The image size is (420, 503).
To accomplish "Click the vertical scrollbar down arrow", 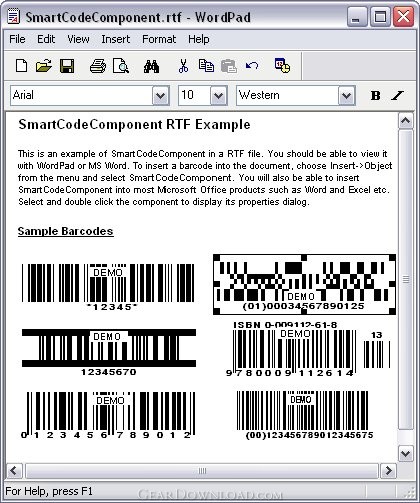I will (406, 454).
